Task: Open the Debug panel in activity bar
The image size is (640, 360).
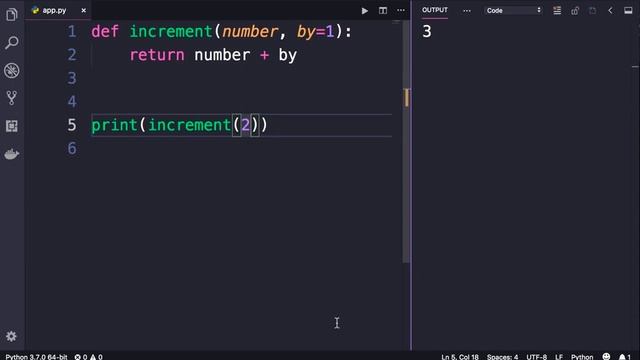Action: point(11,70)
